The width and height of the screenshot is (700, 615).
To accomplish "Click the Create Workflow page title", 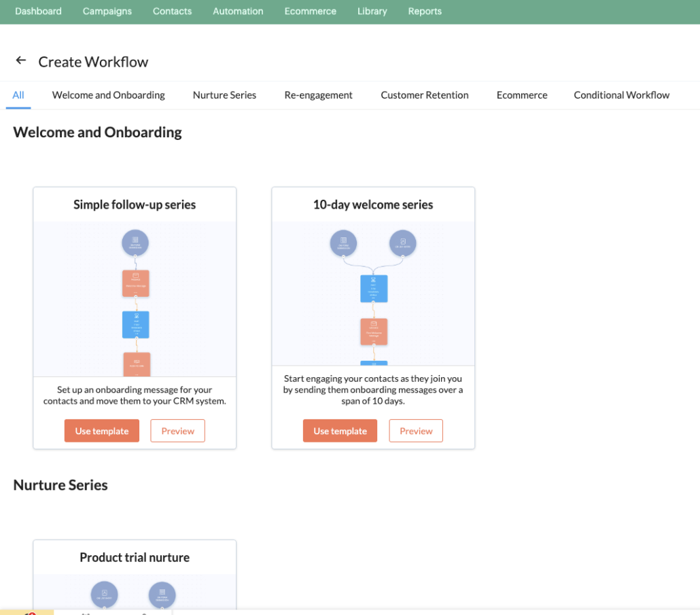I will [93, 62].
